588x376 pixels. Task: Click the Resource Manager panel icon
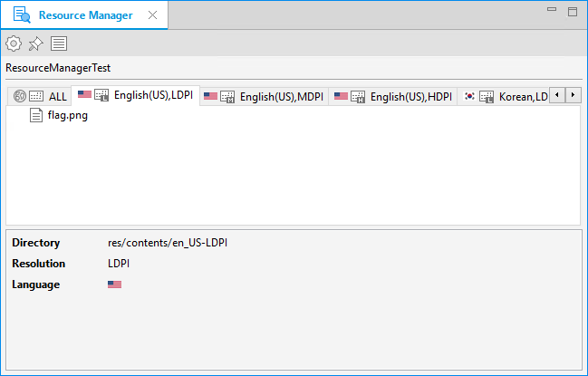(x=22, y=15)
